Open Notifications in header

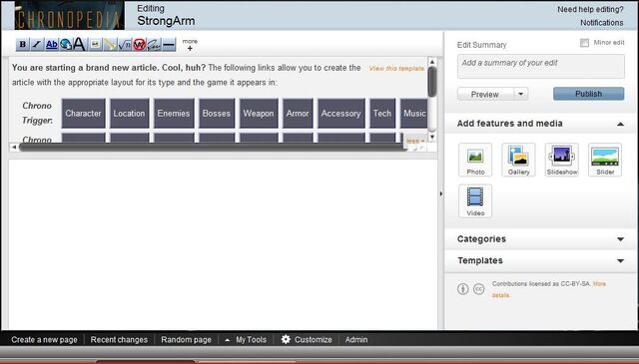601,23
